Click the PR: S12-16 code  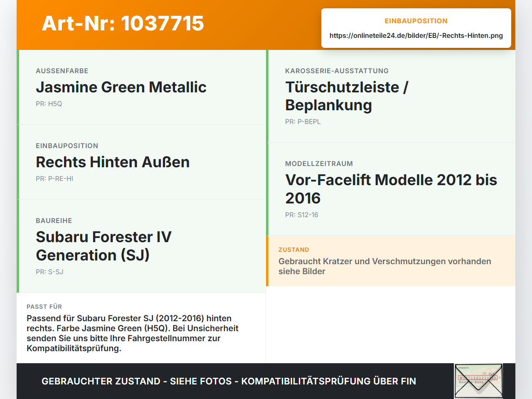click(x=302, y=215)
